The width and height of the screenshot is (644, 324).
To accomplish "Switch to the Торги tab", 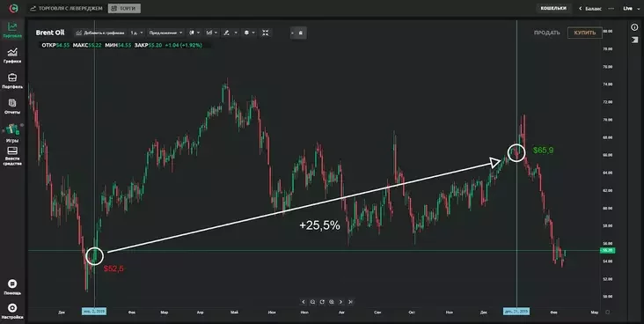I will coord(124,8).
